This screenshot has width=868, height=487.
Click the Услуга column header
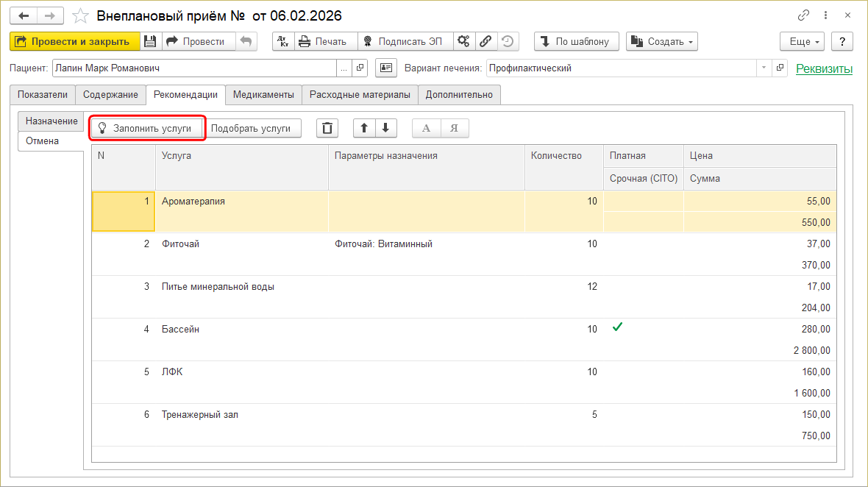tap(242, 167)
